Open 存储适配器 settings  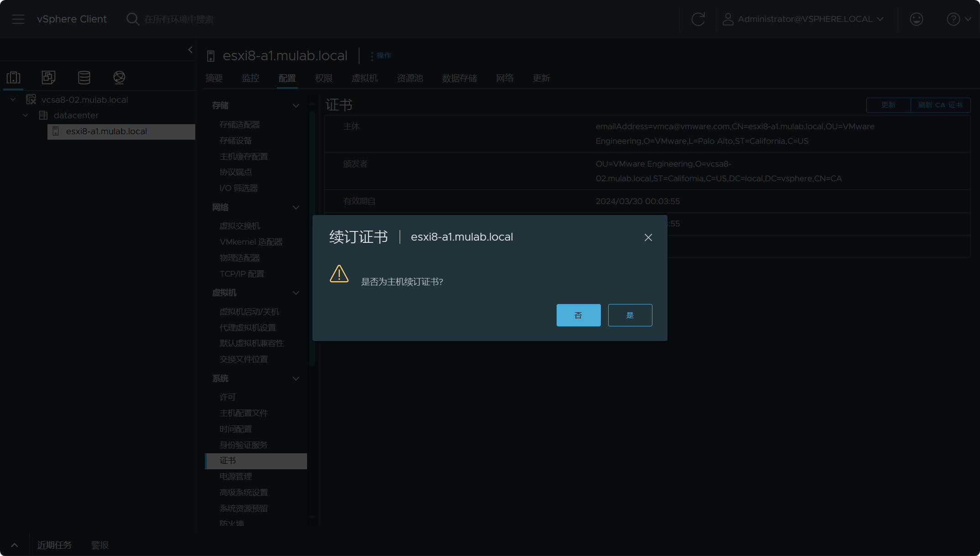(x=240, y=125)
